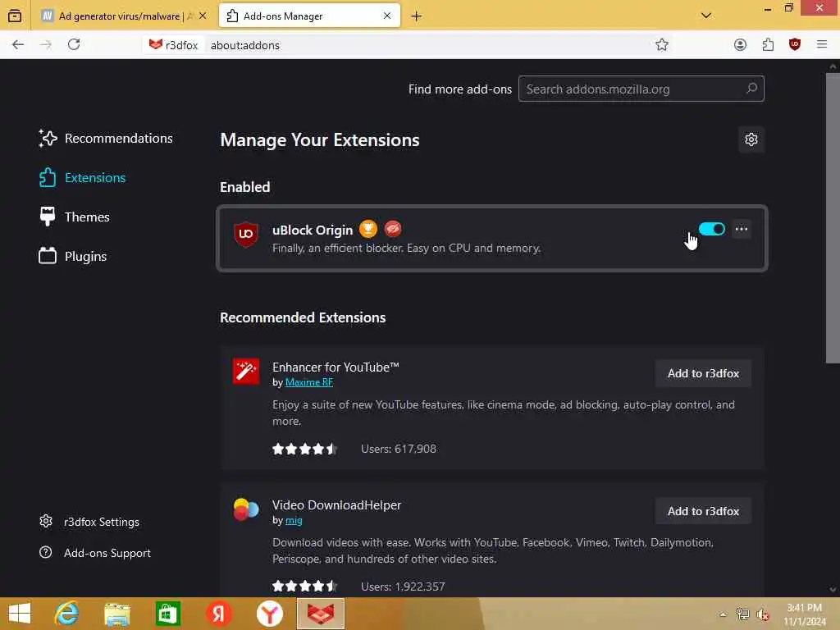Select Extensions in the sidebar
The height and width of the screenshot is (630, 840).
point(83,177)
